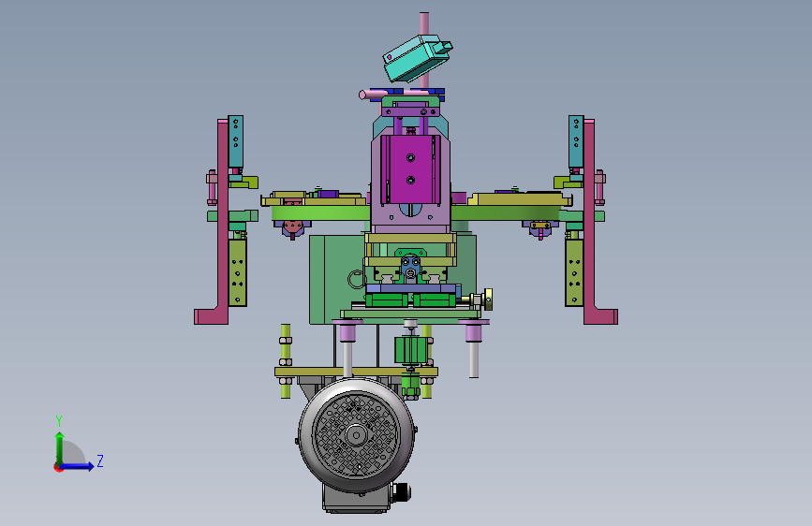Select the left teal block with three holes
812x526 pixels.
(236, 141)
